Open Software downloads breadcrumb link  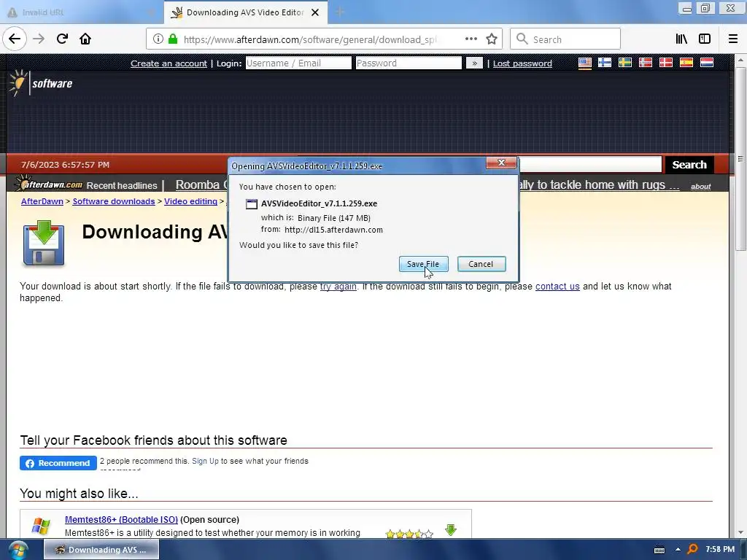113,201
